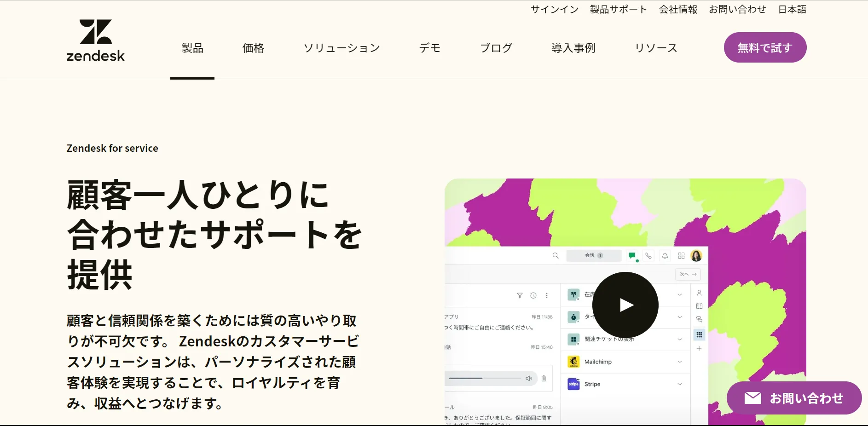Click the history clock icon
868x426 pixels.
(x=533, y=295)
